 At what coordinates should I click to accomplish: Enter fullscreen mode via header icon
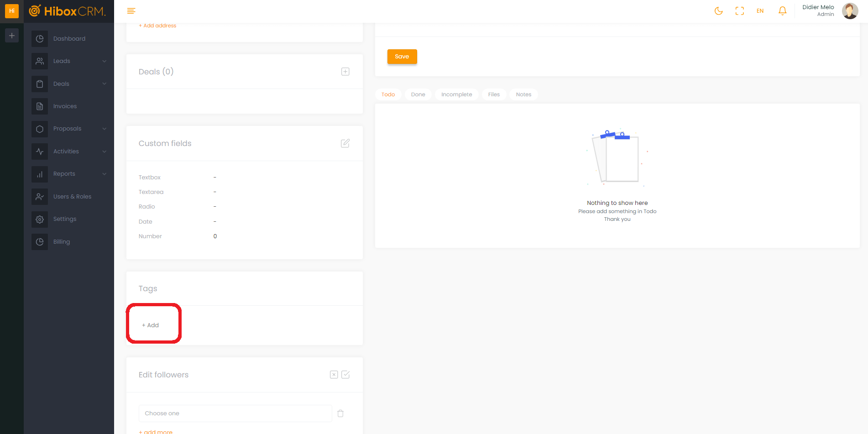coord(739,11)
